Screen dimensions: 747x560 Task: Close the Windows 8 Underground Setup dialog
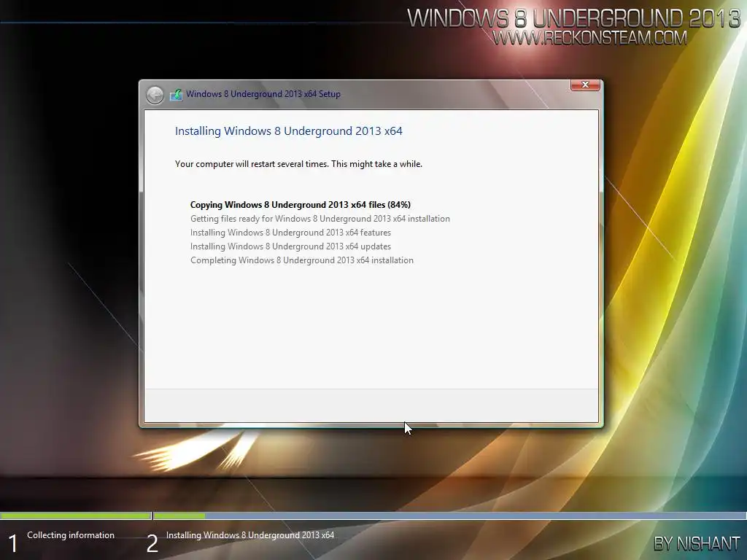pyautogui.click(x=585, y=85)
